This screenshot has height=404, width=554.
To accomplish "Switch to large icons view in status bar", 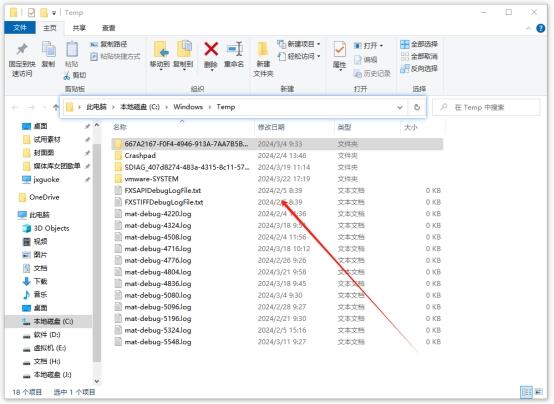I will 538,392.
